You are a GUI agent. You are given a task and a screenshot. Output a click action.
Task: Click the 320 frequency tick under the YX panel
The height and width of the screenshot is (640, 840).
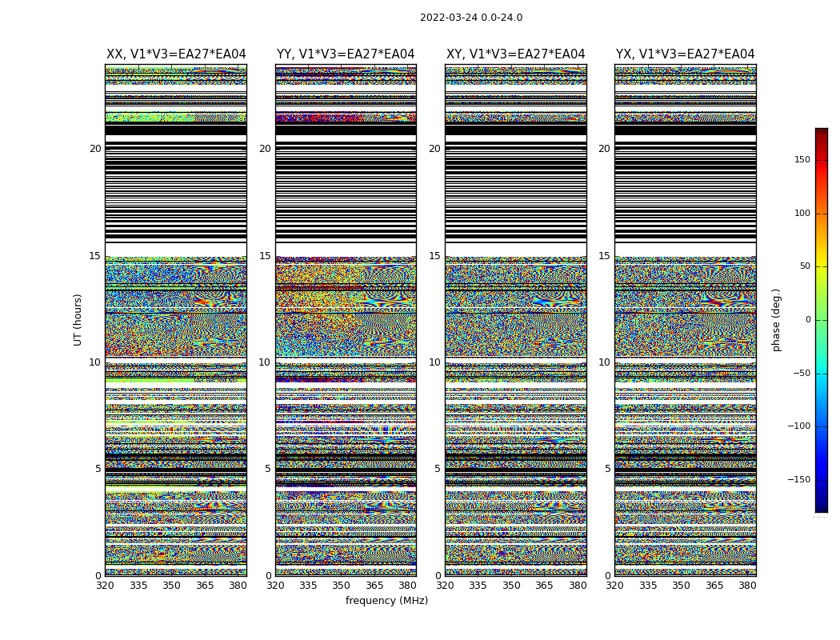(x=614, y=586)
